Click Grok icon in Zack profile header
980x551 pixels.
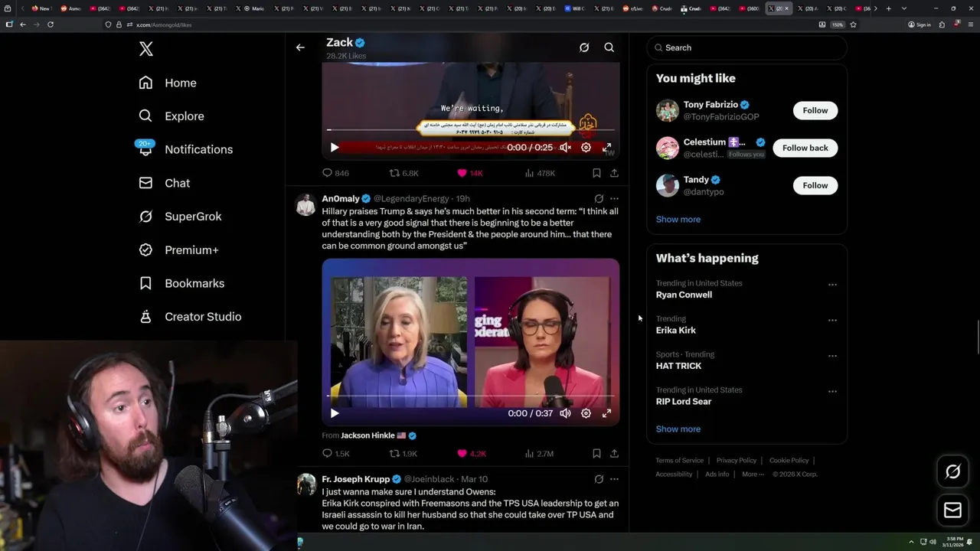pos(584,47)
